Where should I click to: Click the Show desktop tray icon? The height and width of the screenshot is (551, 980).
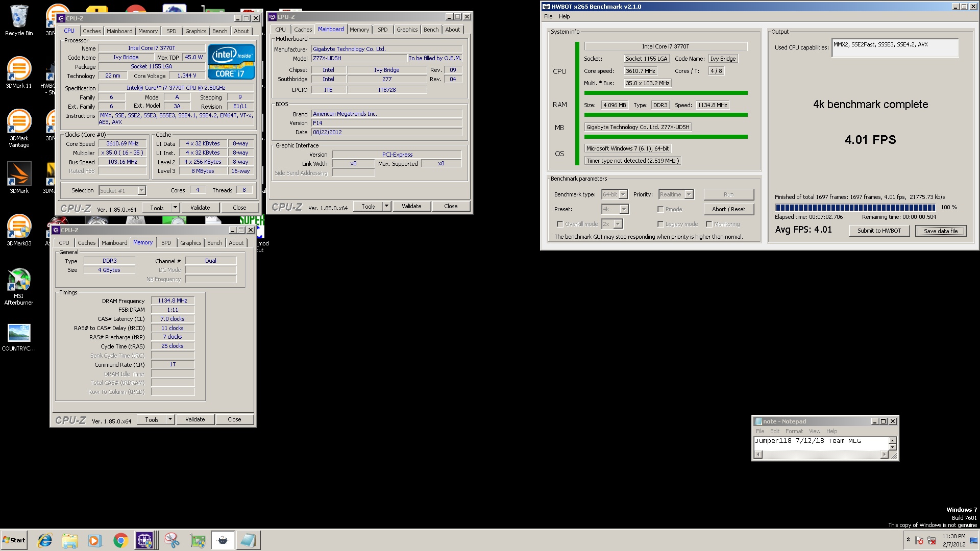[x=974, y=540]
